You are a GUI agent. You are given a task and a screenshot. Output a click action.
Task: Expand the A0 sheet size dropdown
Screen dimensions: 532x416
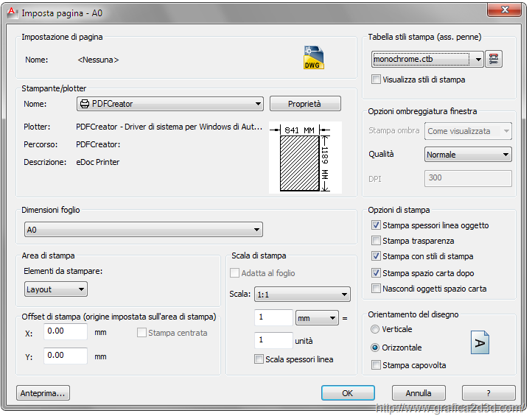[143, 230]
